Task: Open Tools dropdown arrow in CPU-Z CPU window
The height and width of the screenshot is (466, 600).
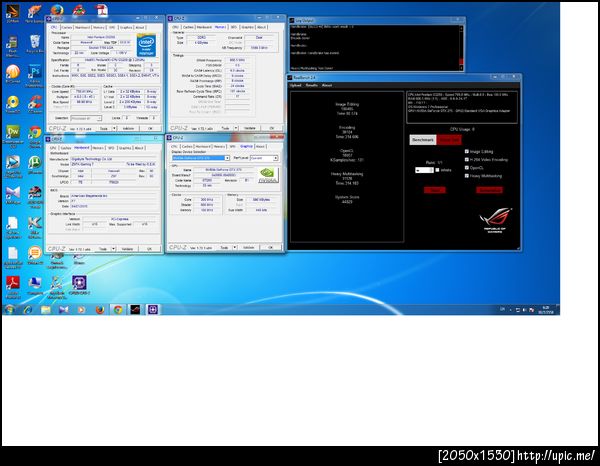Action: pos(113,129)
